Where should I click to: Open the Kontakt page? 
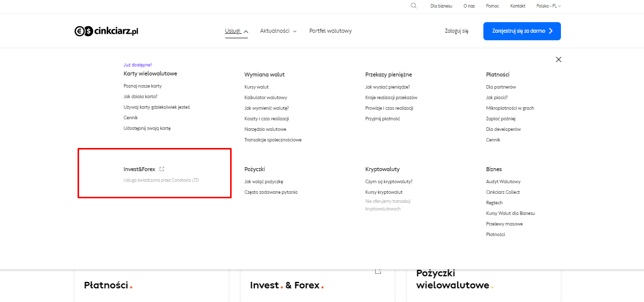coord(518,6)
